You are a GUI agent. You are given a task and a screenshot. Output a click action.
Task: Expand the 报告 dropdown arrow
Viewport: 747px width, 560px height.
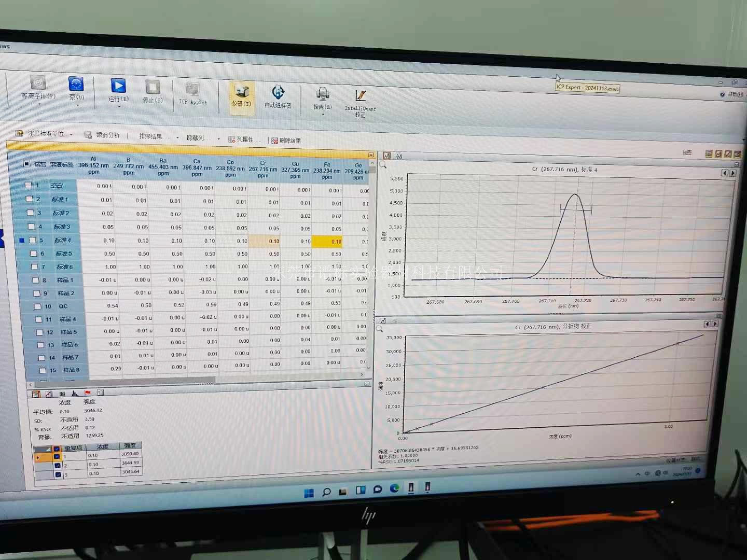point(323,114)
